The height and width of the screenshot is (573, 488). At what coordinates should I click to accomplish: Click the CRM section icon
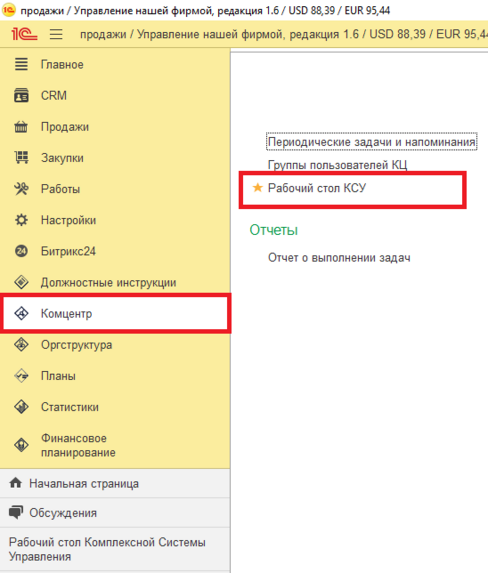tap(21, 95)
